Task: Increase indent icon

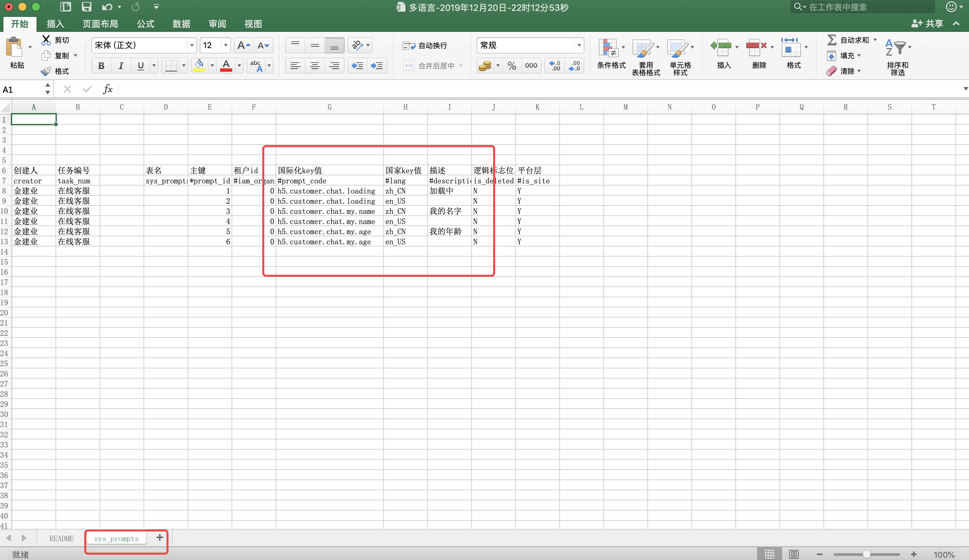Action: pos(377,66)
